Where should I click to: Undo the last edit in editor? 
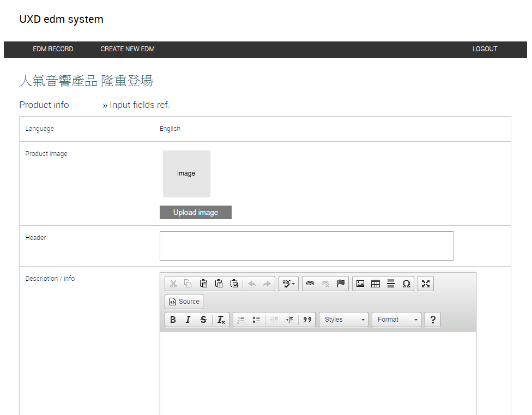252,284
